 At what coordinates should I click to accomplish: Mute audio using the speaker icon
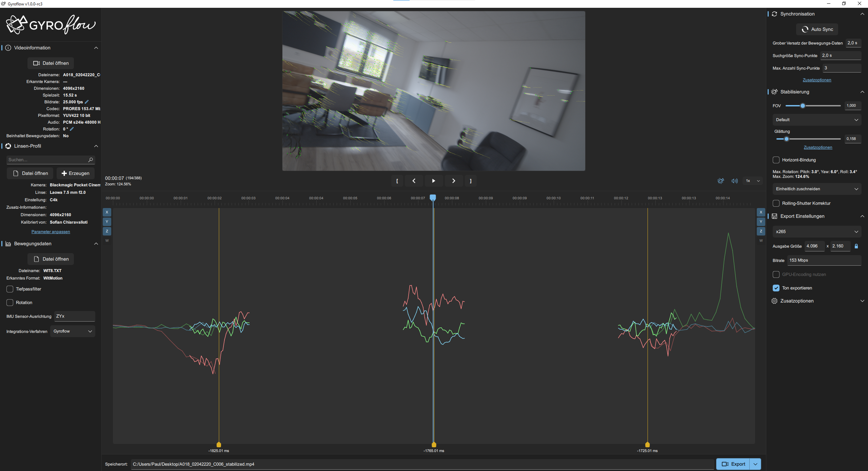pyautogui.click(x=734, y=181)
